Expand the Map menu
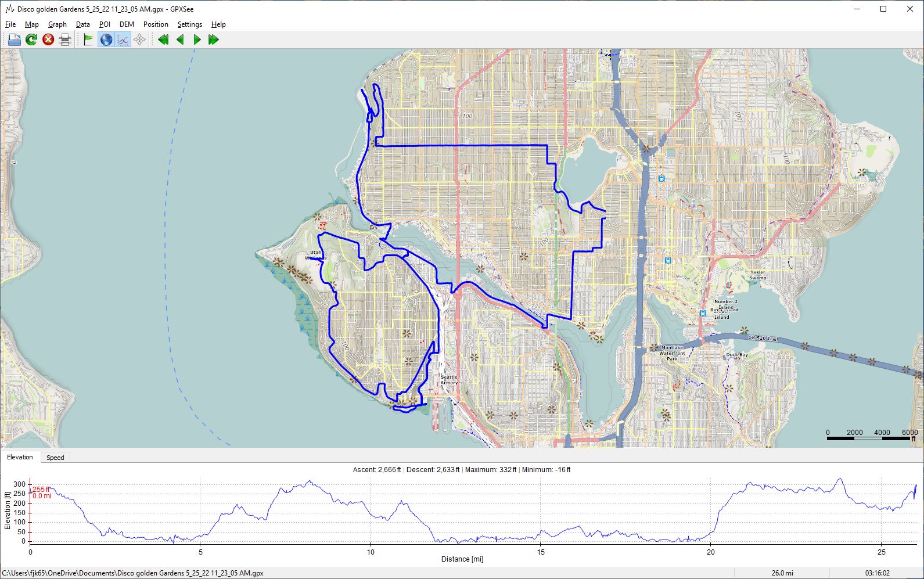The height and width of the screenshot is (579, 924). click(31, 24)
